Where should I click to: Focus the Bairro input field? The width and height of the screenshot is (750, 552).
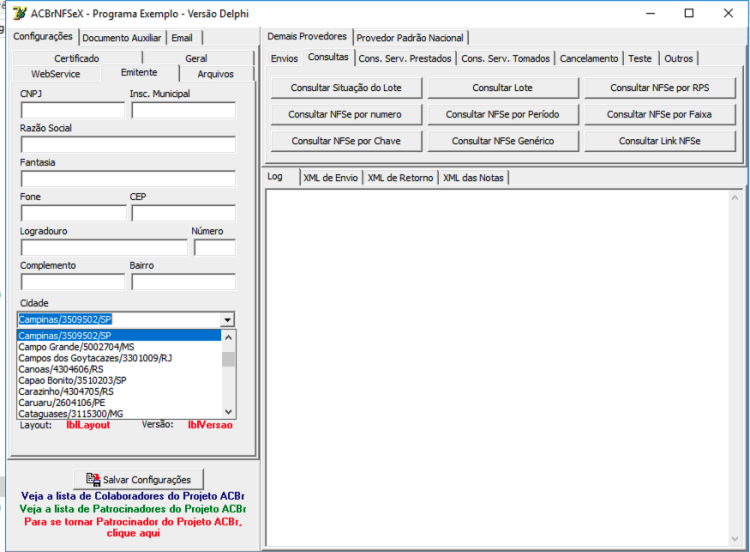184,282
